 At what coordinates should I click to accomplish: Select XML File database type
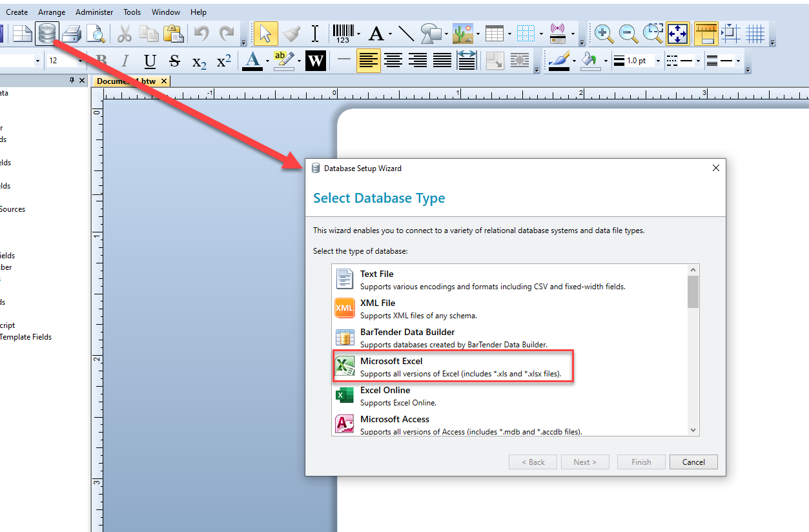pyautogui.click(x=509, y=309)
